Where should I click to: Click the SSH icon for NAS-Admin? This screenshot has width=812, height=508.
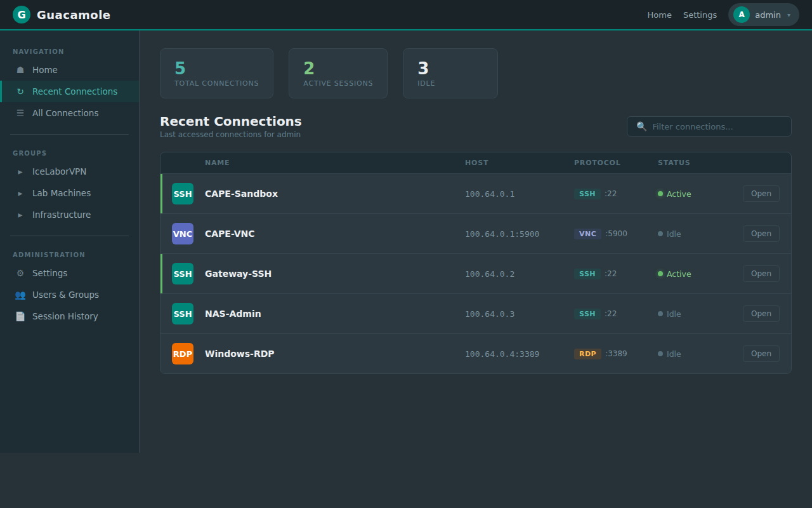coord(183,314)
